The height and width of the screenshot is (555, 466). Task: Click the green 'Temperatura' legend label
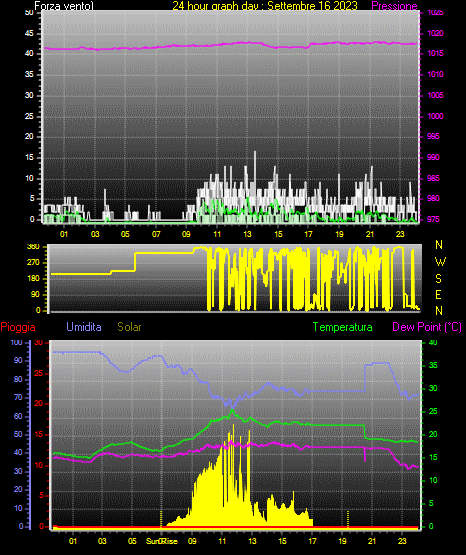click(342, 327)
